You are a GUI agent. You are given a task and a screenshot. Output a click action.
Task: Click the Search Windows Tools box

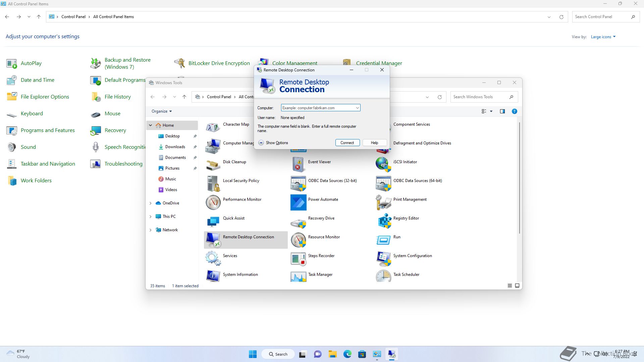click(484, 97)
